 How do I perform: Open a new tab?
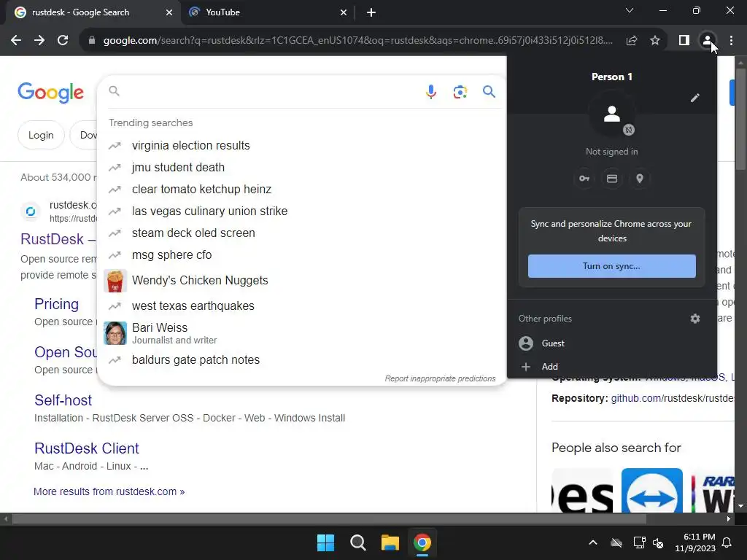click(x=371, y=12)
